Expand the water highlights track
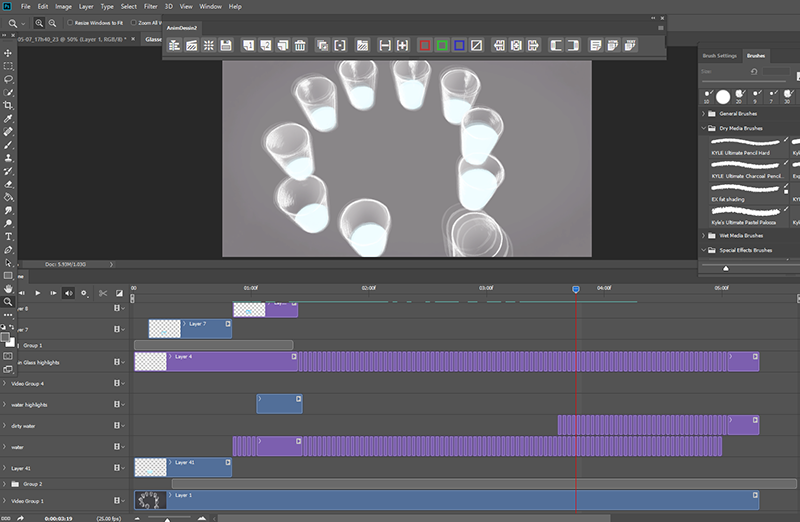 (5, 404)
